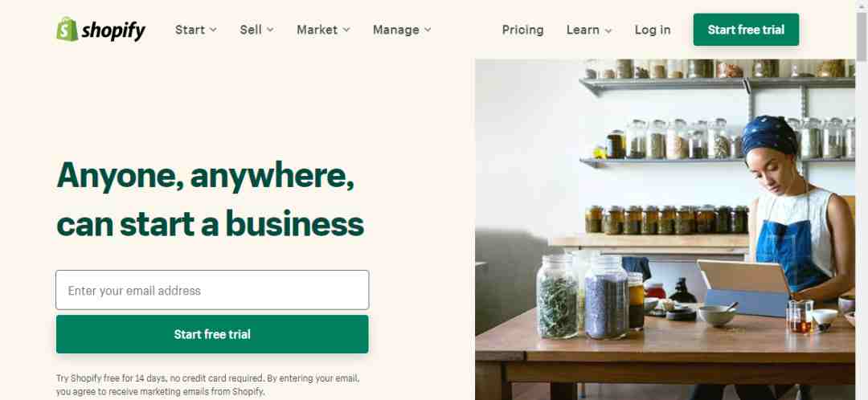The height and width of the screenshot is (400, 868).
Task: Click the green Shopify shopping bag logo
Action: point(67,29)
